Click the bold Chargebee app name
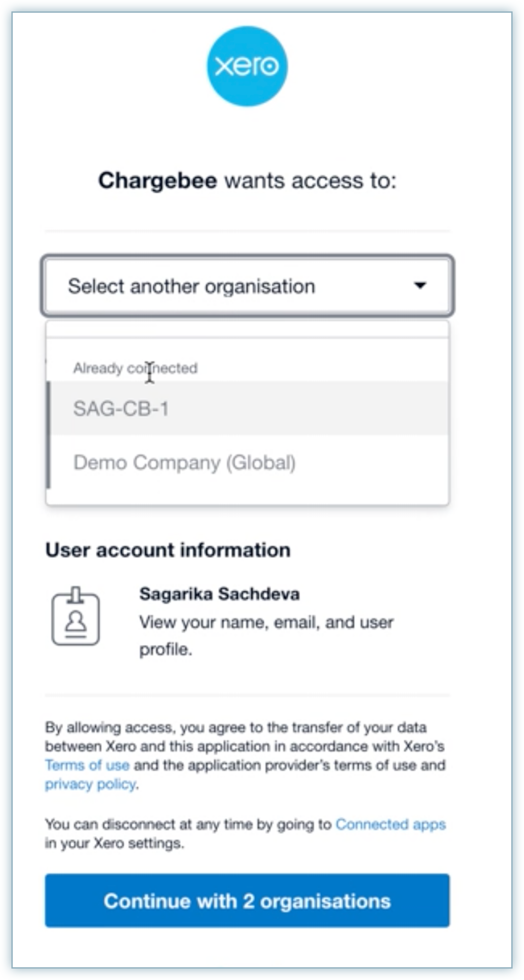This screenshot has width=524, height=980. click(x=157, y=180)
